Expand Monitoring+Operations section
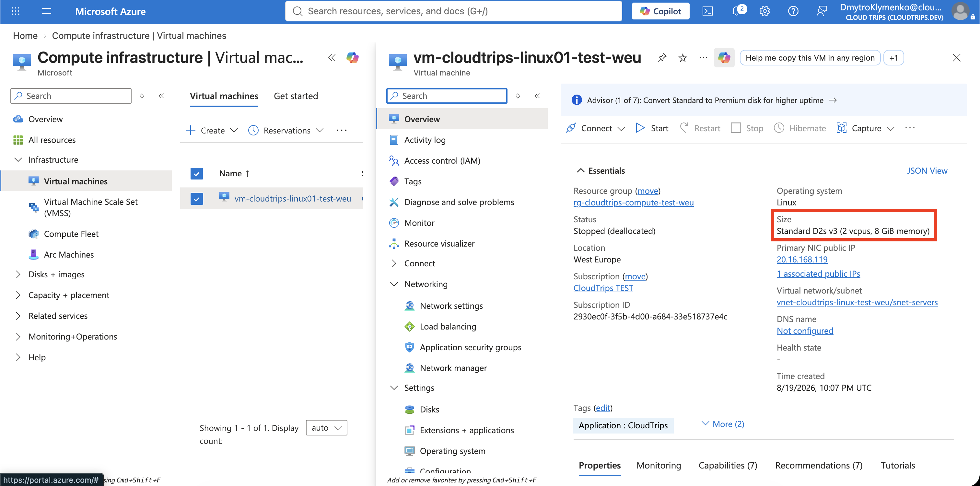The image size is (980, 486). coord(18,337)
